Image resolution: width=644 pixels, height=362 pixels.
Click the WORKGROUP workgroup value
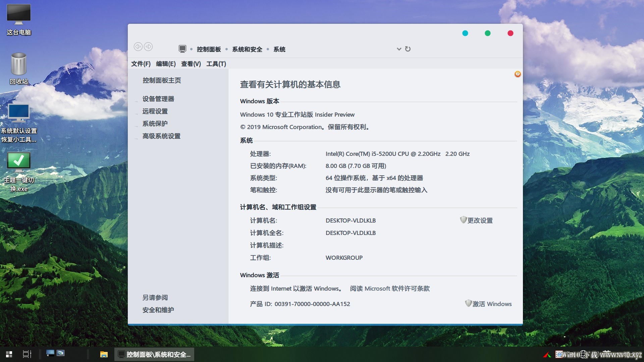click(344, 257)
